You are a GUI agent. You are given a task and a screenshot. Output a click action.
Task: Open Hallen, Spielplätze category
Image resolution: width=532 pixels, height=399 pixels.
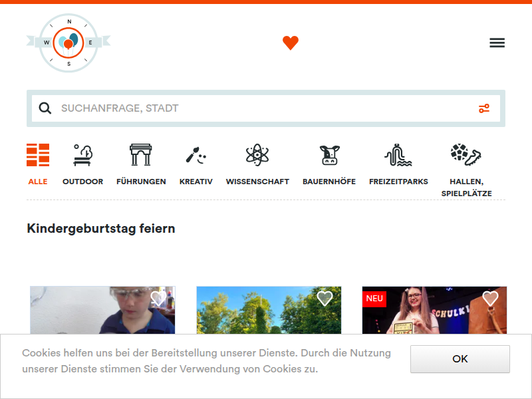tap(466, 171)
